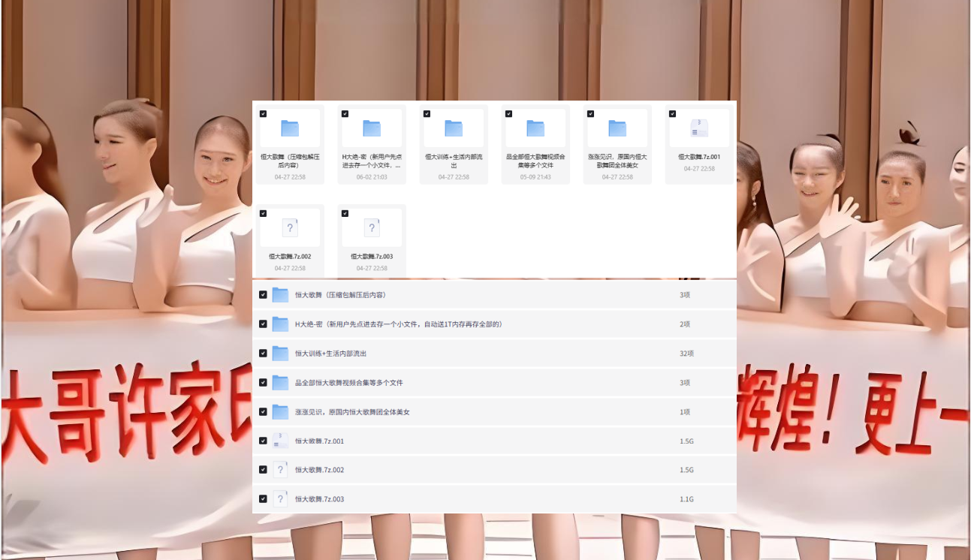This screenshot has height=560, width=971.
Task: Deselect the list checkbox for 涨涨见识 row
Action: [263, 411]
